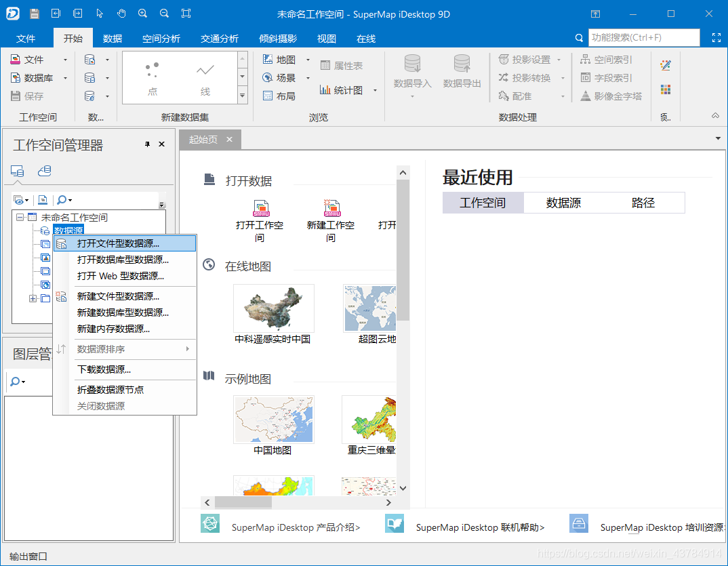Click the pencil style icon in ribbon
Screen dimensions: 728x566
point(666,65)
